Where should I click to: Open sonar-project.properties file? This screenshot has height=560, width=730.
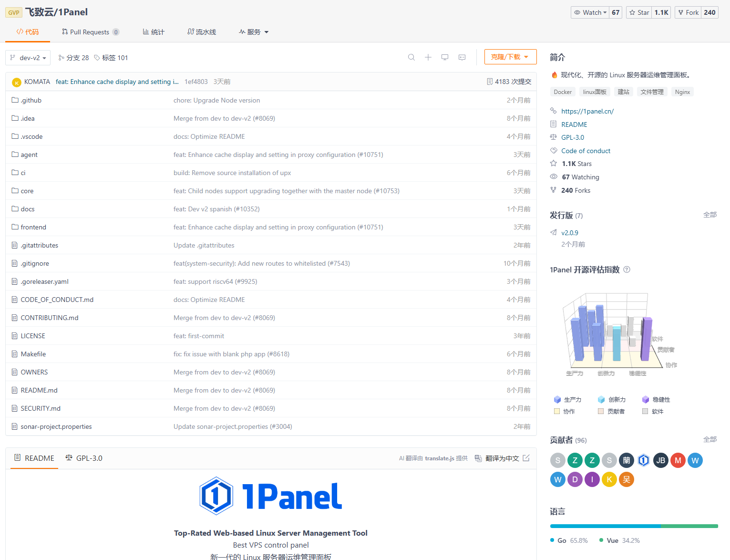(x=56, y=426)
